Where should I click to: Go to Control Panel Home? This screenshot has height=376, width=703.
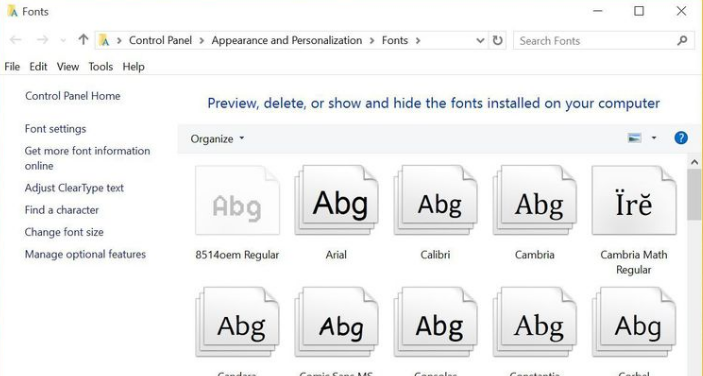click(x=73, y=96)
